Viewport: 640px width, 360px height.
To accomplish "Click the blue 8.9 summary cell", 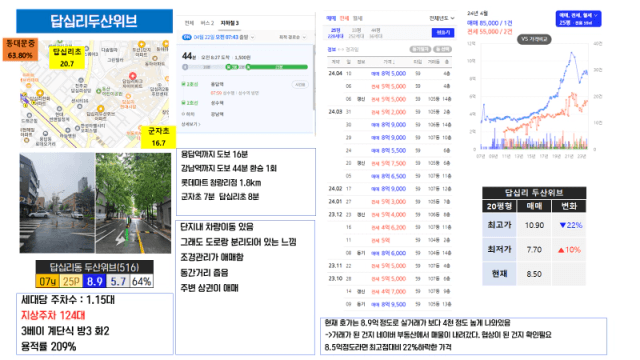I will coord(94,281).
